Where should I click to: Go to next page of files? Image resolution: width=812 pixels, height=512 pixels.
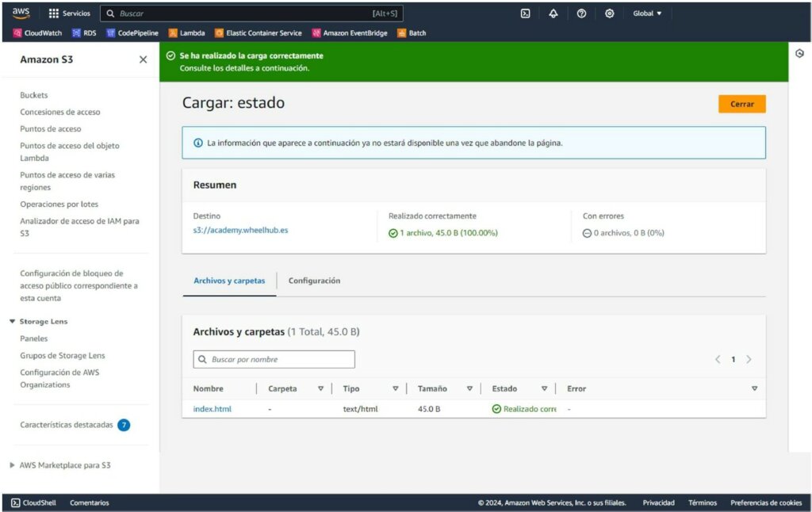point(749,359)
